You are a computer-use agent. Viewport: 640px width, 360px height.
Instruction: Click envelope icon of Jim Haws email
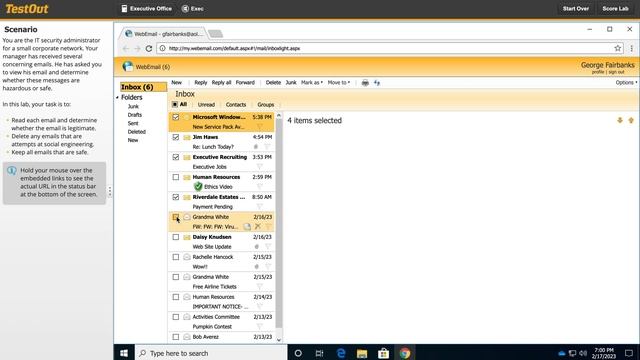(187, 137)
